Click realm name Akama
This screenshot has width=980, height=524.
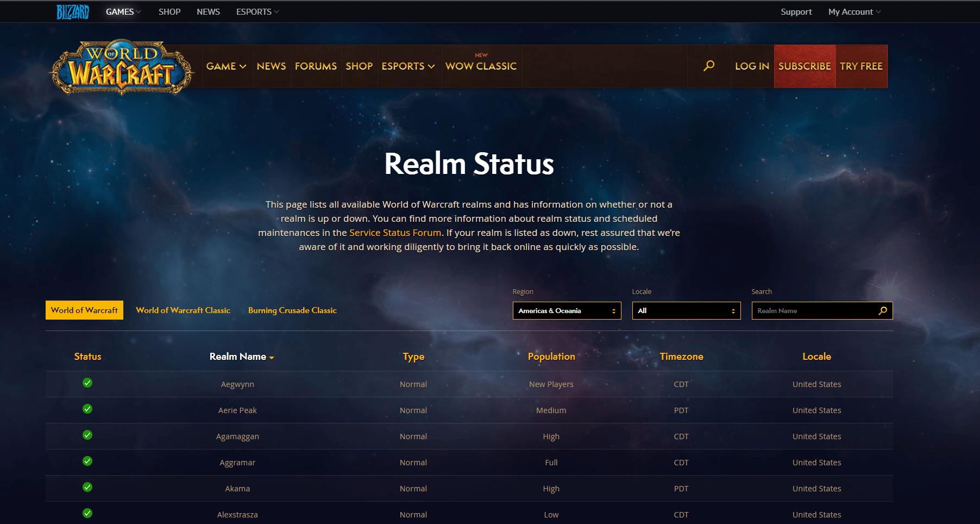[237, 489]
